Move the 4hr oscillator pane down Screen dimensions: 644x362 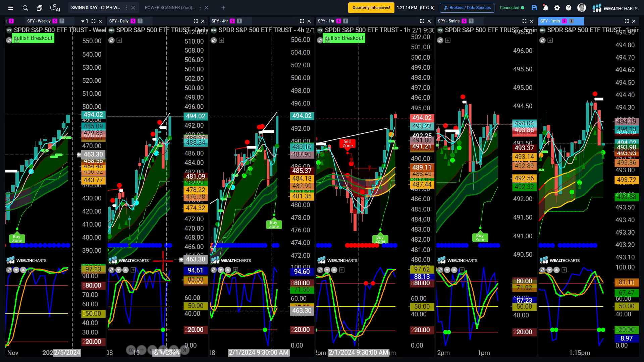[x=221, y=270]
